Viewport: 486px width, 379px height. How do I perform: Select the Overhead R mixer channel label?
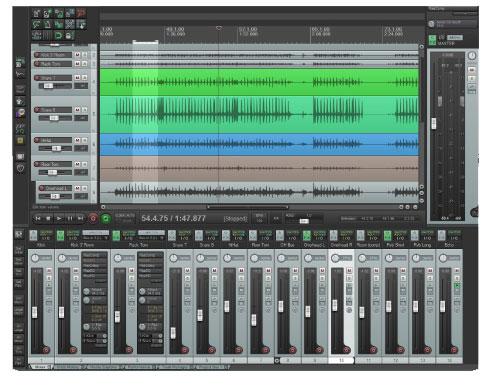point(341,245)
